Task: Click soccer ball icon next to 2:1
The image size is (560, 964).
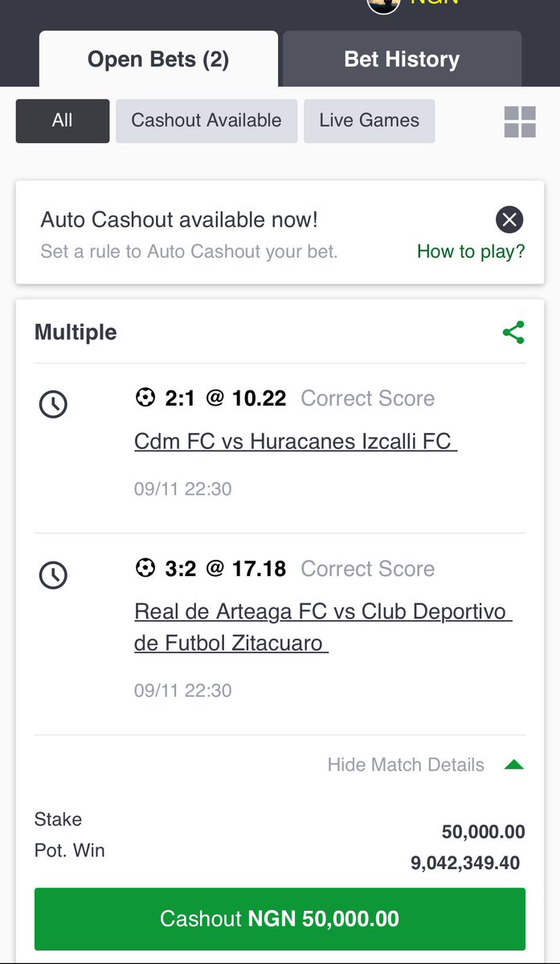Action: (145, 398)
